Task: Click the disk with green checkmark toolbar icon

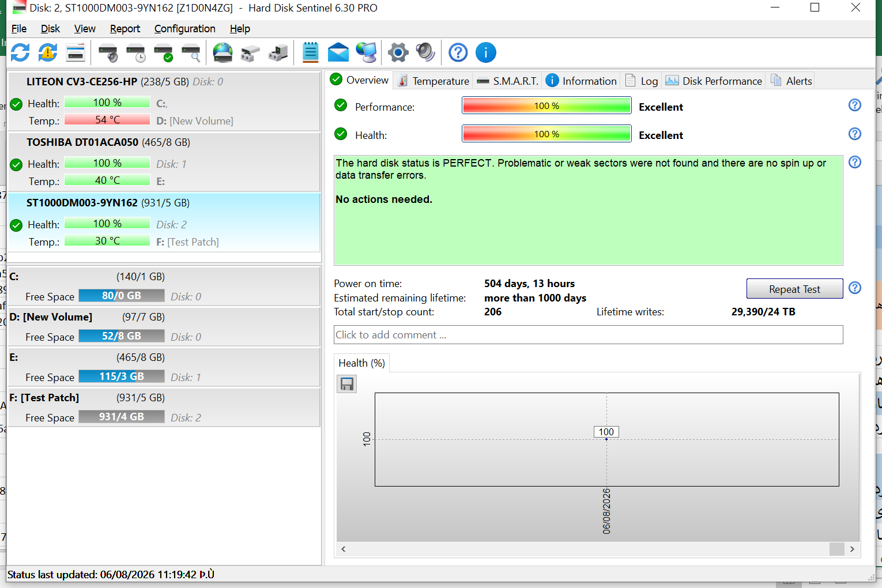Action: [x=163, y=52]
